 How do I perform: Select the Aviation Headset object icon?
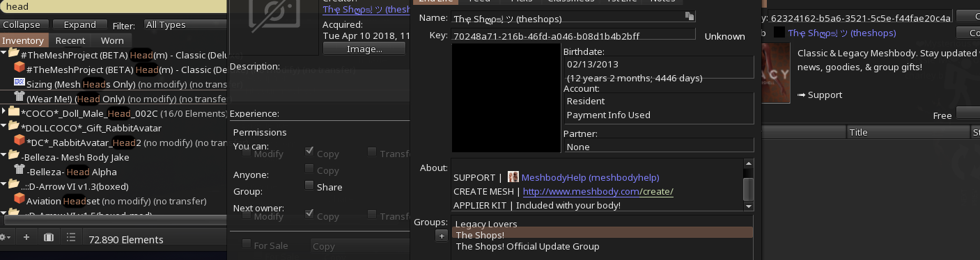[x=19, y=200]
